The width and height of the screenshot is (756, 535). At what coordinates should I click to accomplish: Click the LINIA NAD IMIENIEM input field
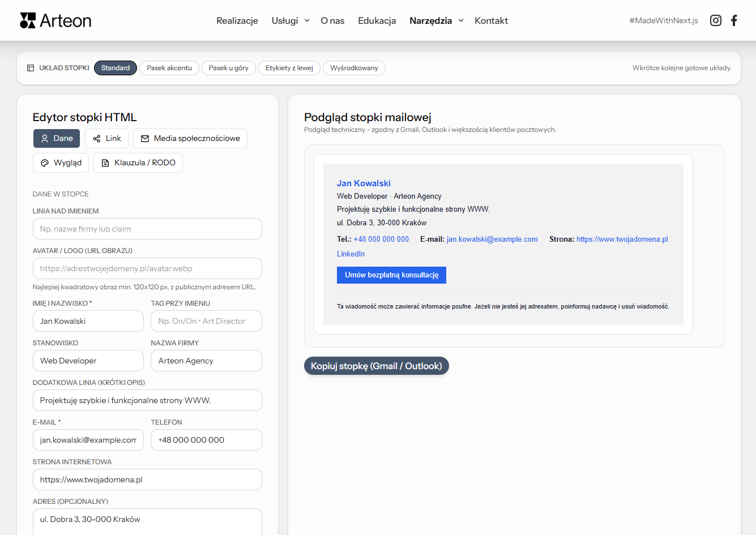pyautogui.click(x=147, y=229)
